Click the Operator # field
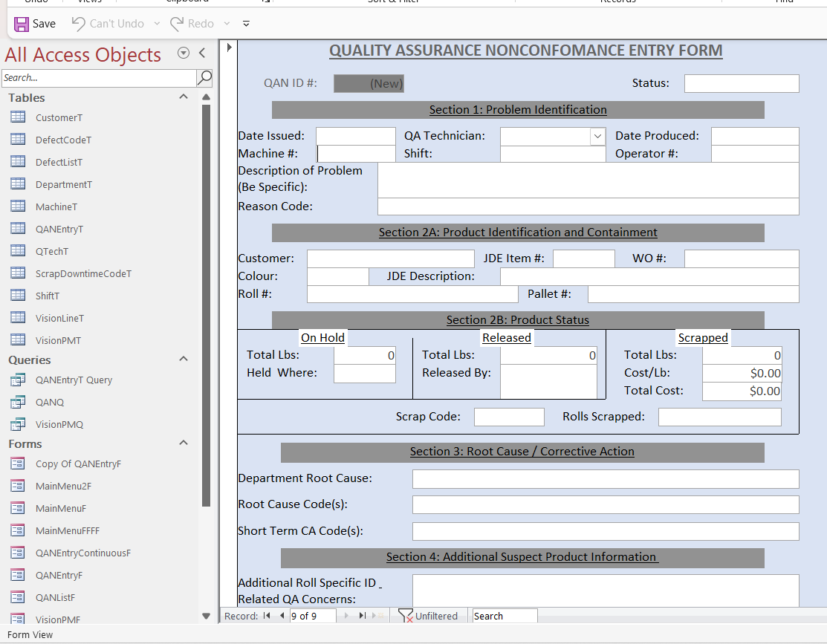827x644 pixels. pyautogui.click(x=755, y=154)
